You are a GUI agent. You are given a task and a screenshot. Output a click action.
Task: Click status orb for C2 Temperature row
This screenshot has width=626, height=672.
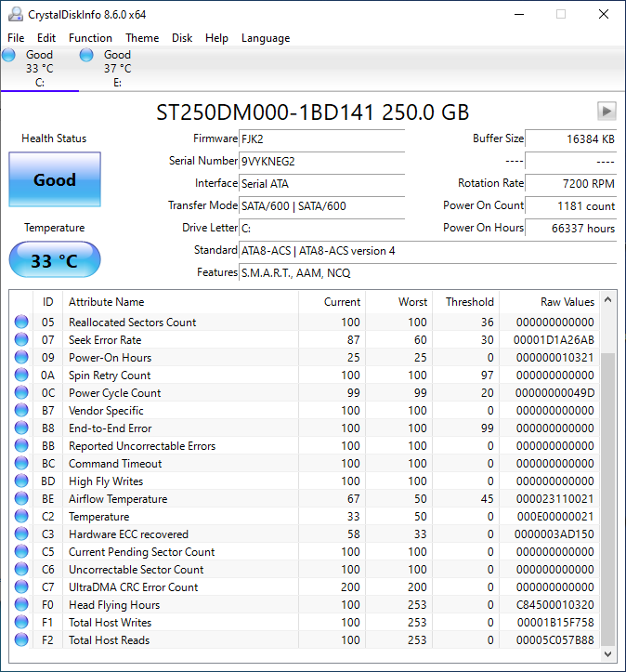(x=21, y=517)
